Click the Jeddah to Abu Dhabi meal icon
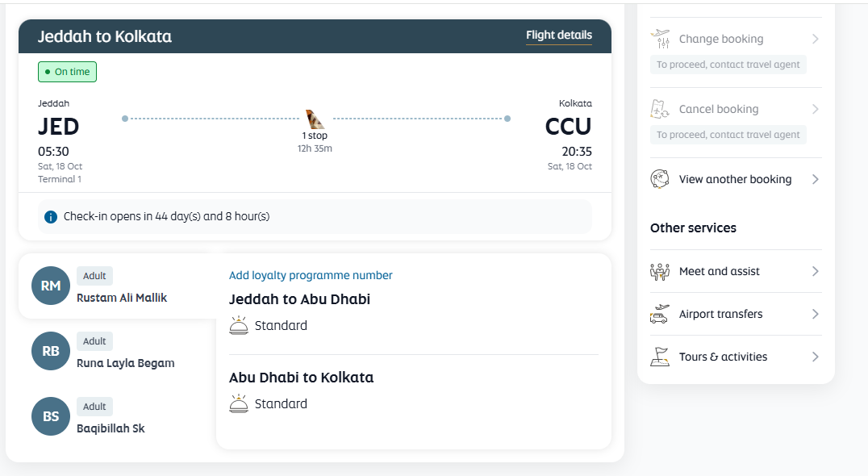 239,325
